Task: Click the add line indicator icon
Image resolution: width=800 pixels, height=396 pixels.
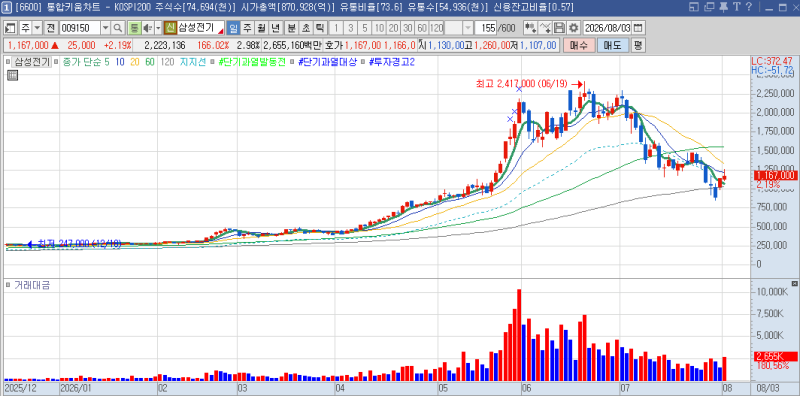Action: (x=545, y=28)
